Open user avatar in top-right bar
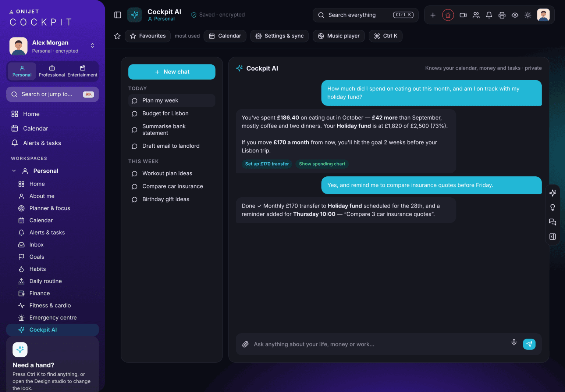Viewport: 565px width, 392px height. (x=543, y=15)
